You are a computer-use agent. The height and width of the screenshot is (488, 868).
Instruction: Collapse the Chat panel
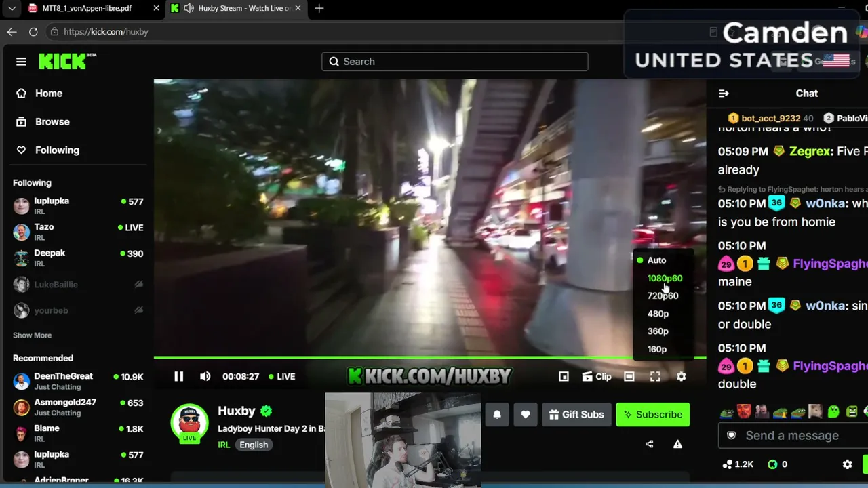coord(724,94)
